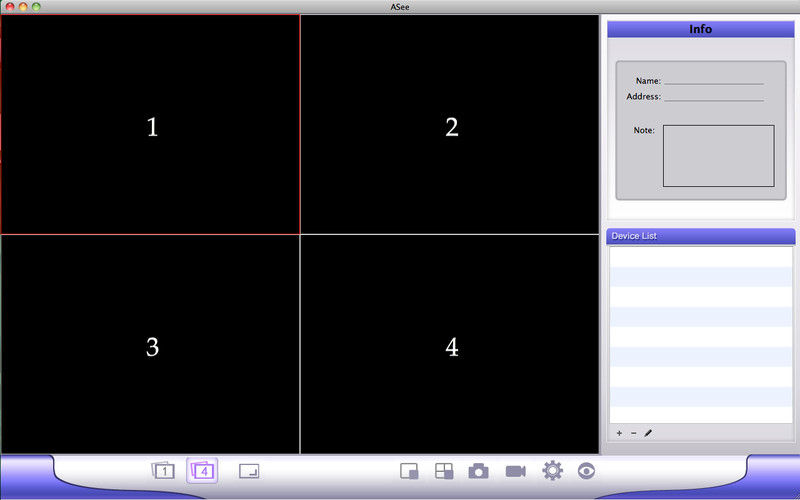This screenshot has height=500, width=800.
Task: Select video channel 3 pane
Action: (150, 344)
